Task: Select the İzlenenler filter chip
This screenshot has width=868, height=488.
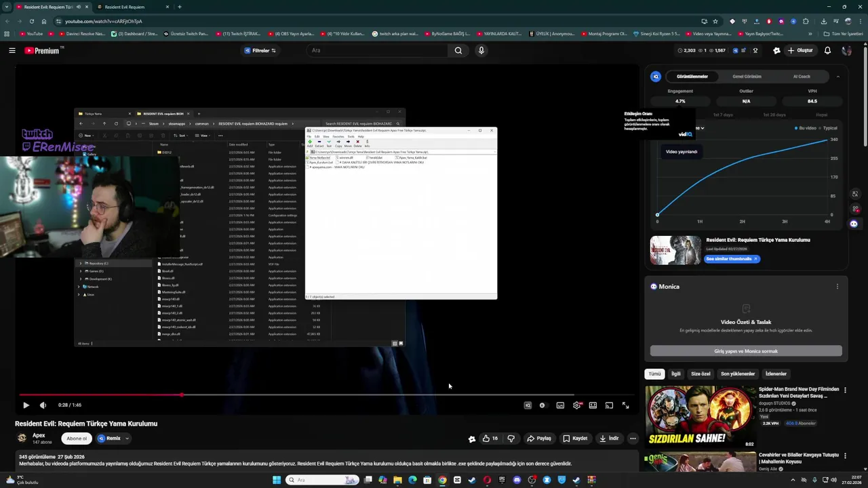Action: (x=776, y=374)
